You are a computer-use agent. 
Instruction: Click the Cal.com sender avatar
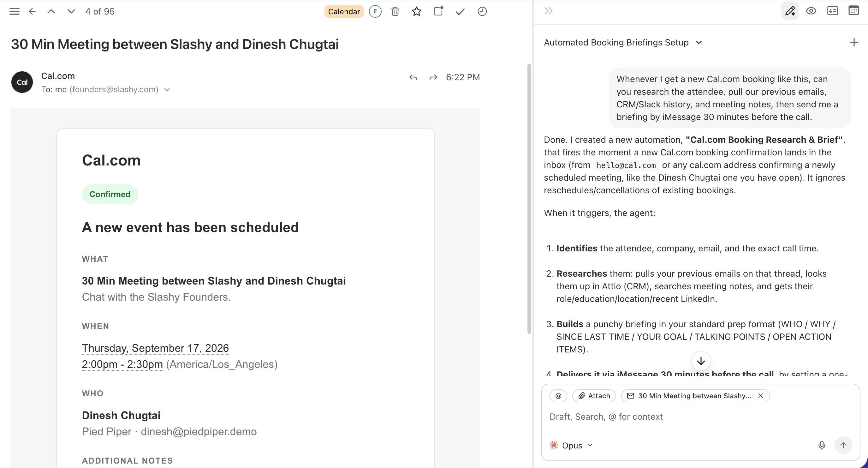tap(22, 82)
